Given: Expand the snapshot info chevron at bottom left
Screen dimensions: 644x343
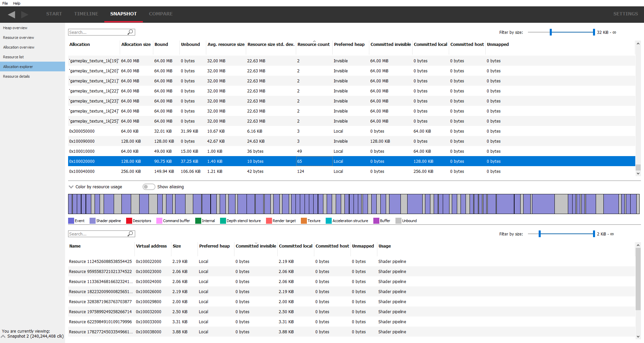Looking at the screenshot, I should click(x=3, y=336).
